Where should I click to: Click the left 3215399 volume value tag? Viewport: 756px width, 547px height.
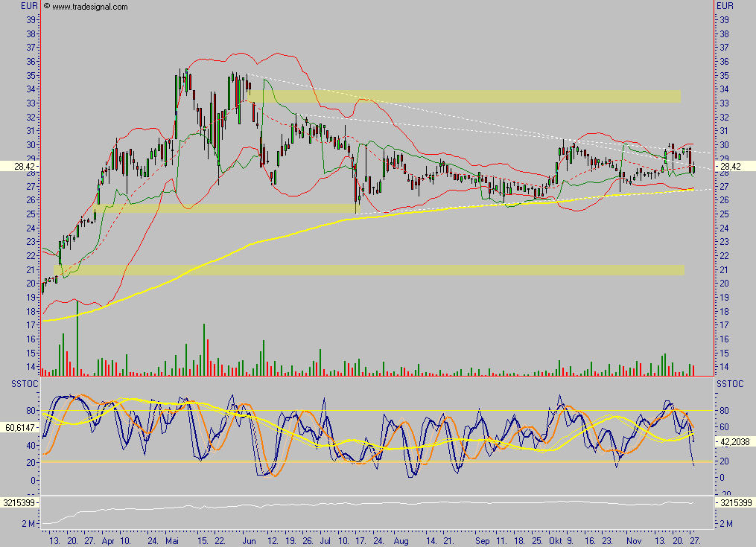pyautogui.click(x=19, y=503)
